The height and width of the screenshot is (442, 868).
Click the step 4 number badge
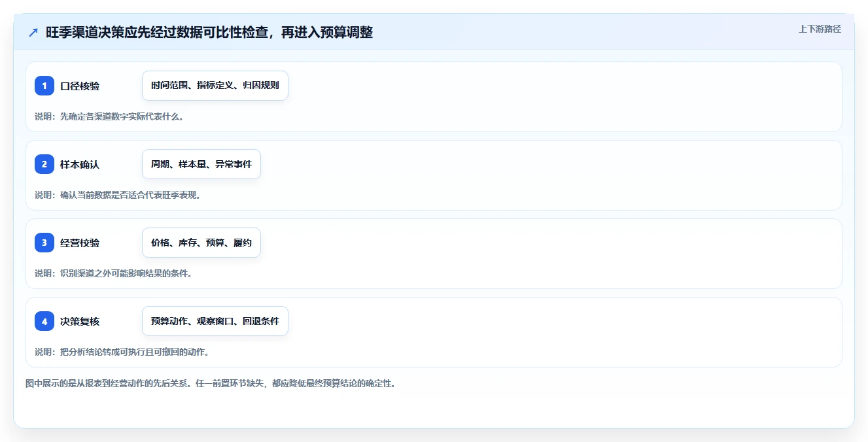coord(44,321)
